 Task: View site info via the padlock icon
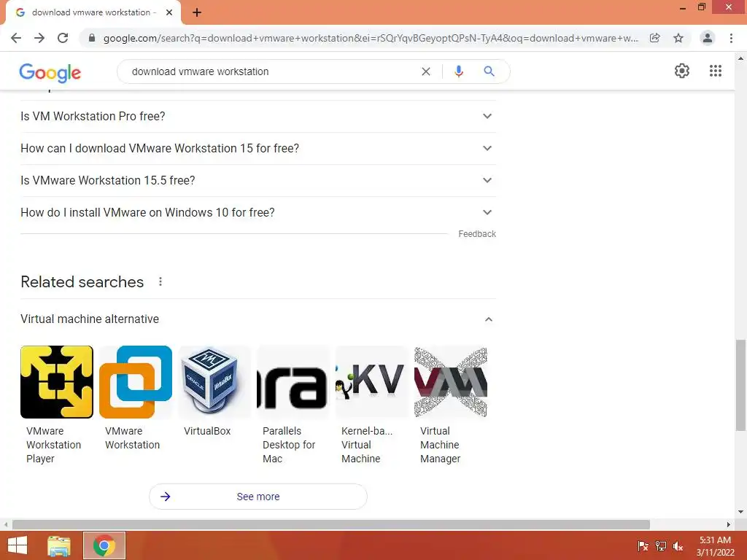(x=92, y=38)
